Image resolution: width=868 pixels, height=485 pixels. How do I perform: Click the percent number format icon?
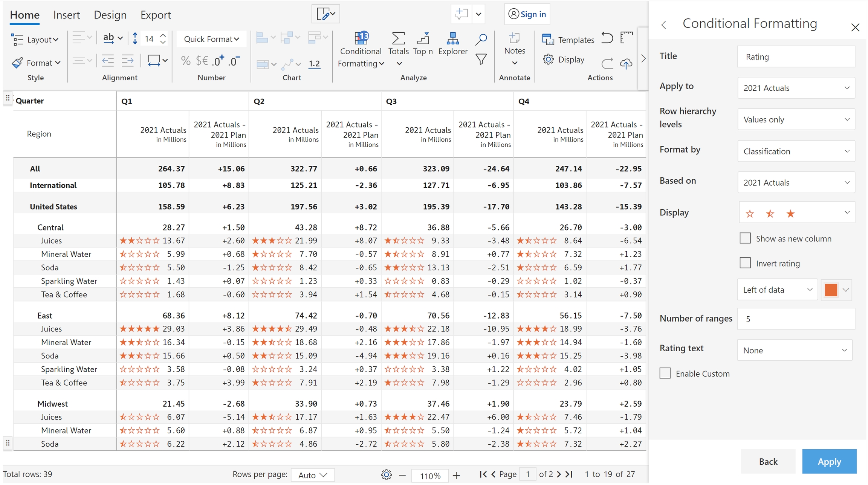tap(185, 61)
